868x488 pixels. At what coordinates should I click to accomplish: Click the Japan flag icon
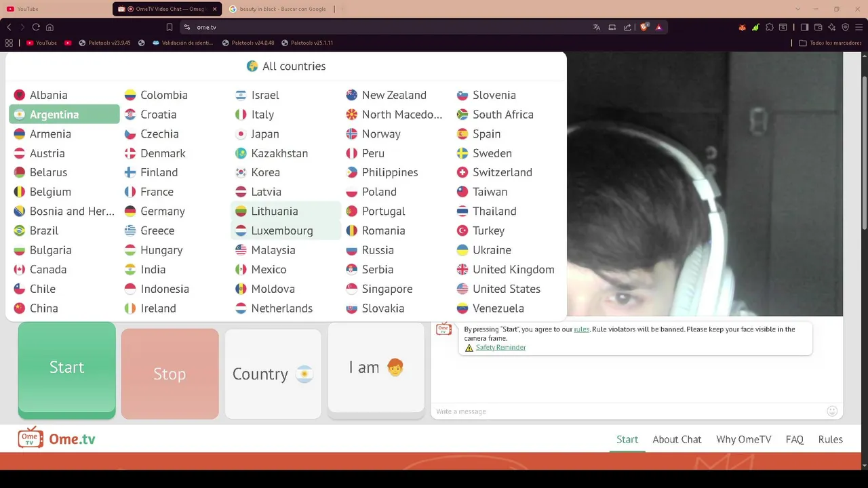[x=241, y=134]
